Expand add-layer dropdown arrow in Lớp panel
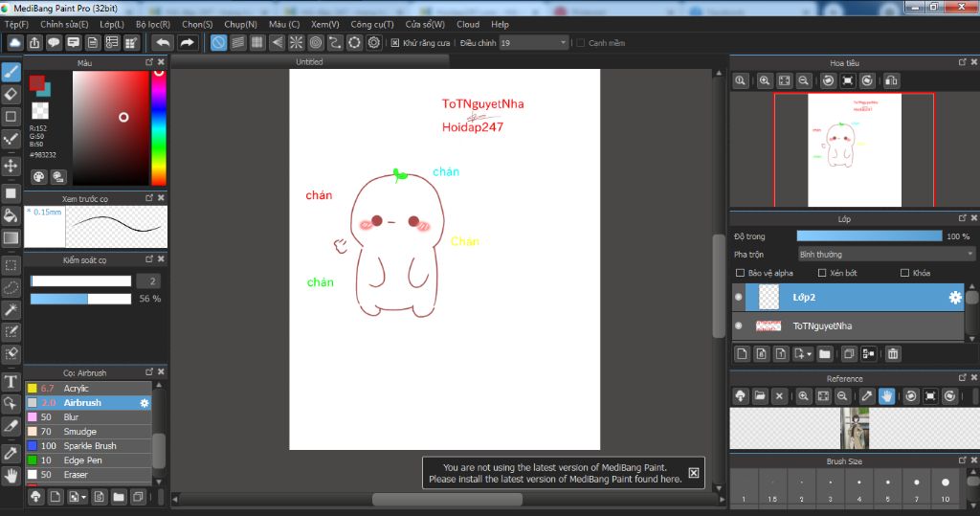The width and height of the screenshot is (980, 516). point(809,354)
